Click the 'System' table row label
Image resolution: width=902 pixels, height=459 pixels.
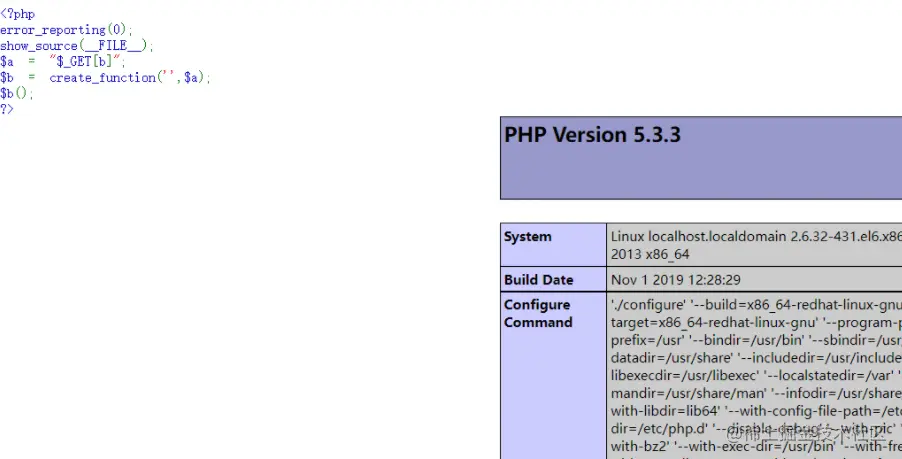coord(528,236)
